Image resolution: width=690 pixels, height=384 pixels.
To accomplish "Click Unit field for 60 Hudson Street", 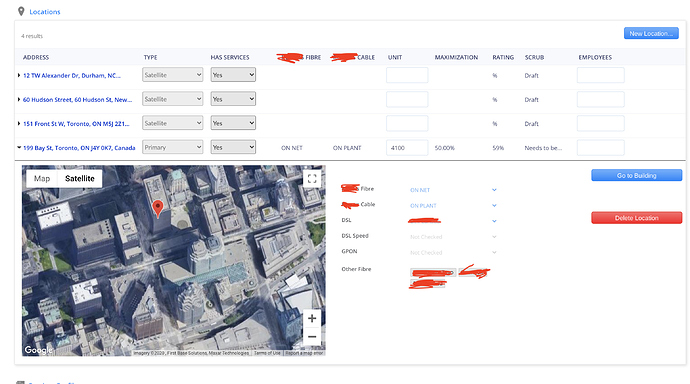I will click(407, 99).
